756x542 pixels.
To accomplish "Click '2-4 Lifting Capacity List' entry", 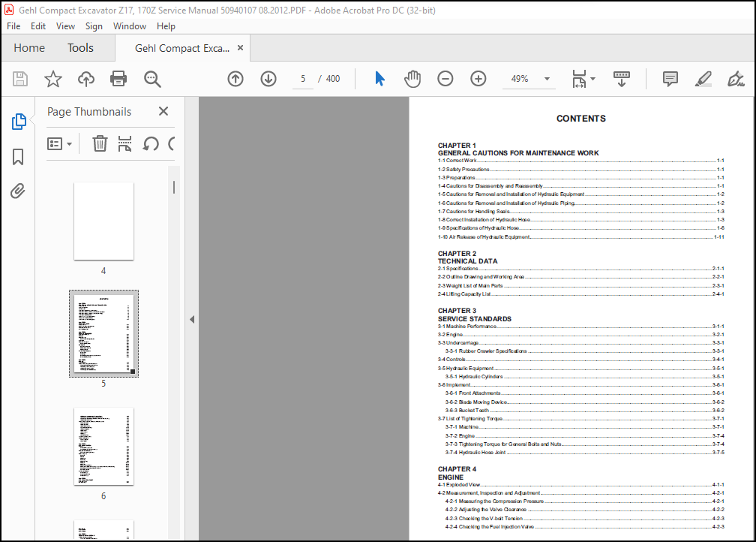I will [581, 294].
